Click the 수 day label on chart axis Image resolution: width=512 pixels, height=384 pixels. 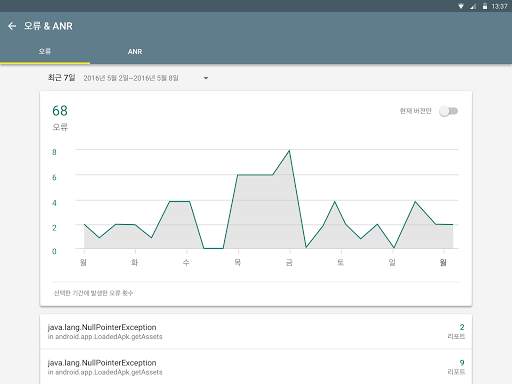click(x=186, y=262)
